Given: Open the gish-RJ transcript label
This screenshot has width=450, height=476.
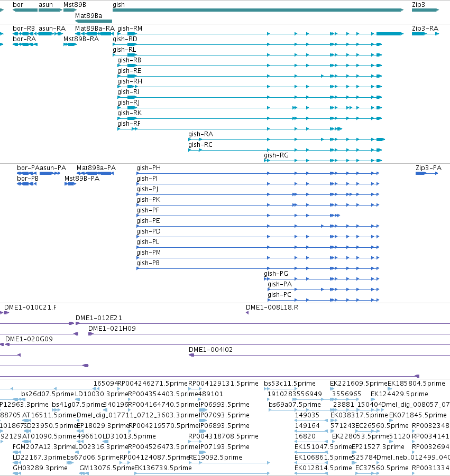Looking at the screenshot, I should coord(128,102).
